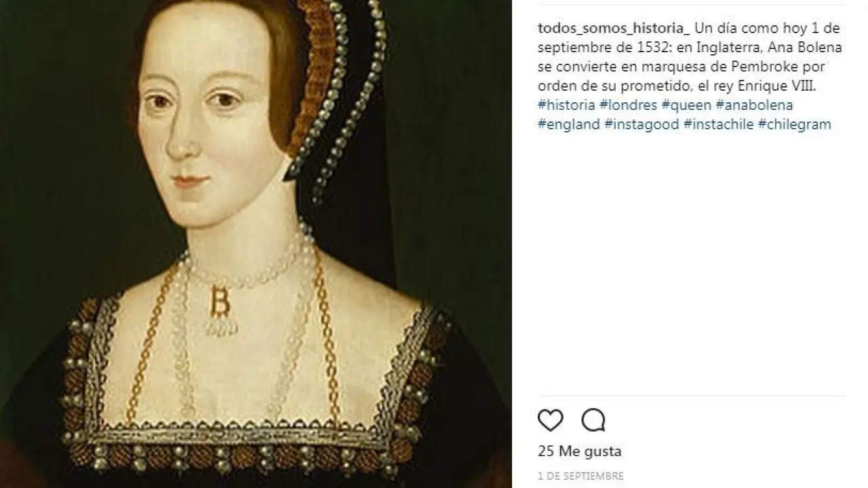The image size is (868, 488).
Task: Open the #historia hashtag
Action: click(566, 105)
